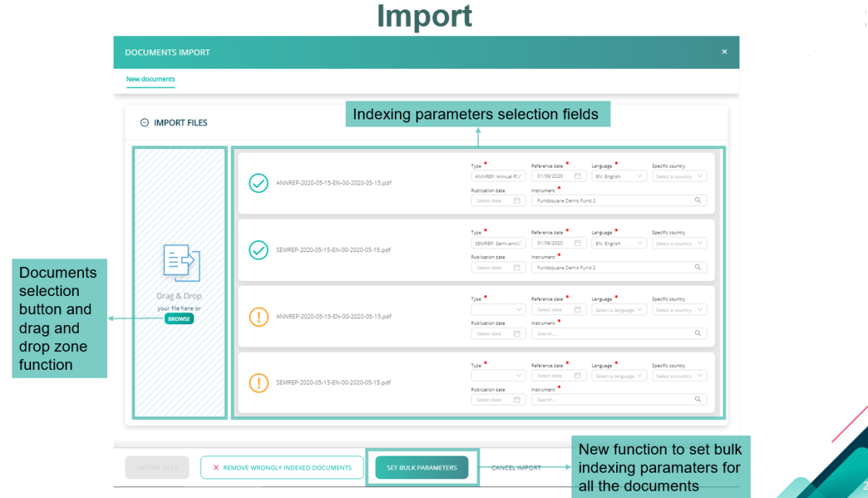The height and width of the screenshot is (498, 868).
Task: Click Instrument search magnifier in SEMREP Fundsquare row
Action: click(698, 268)
